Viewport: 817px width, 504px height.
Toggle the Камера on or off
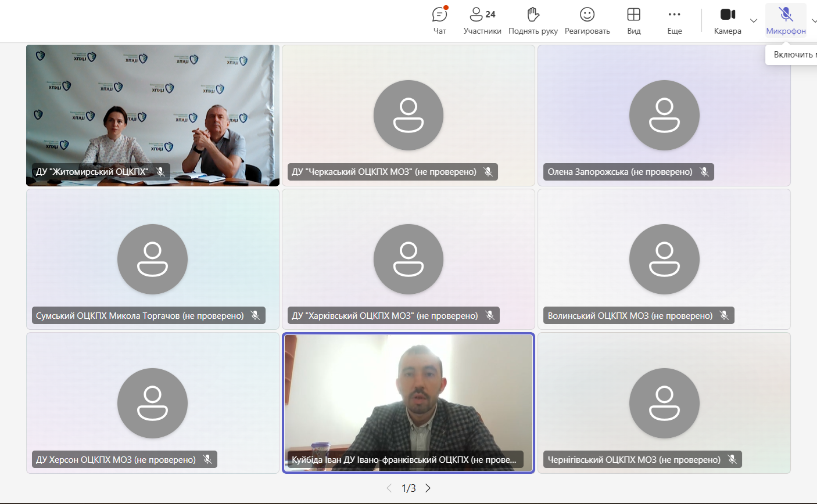(728, 21)
